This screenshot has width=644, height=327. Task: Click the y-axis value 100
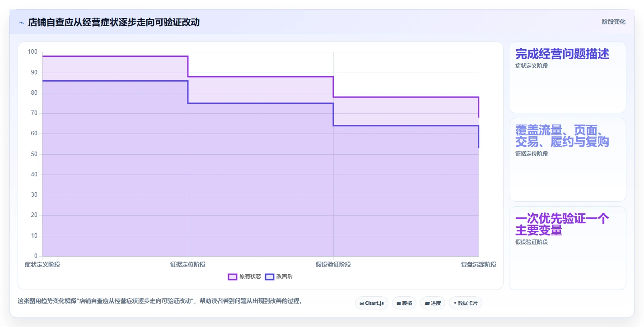33,52
